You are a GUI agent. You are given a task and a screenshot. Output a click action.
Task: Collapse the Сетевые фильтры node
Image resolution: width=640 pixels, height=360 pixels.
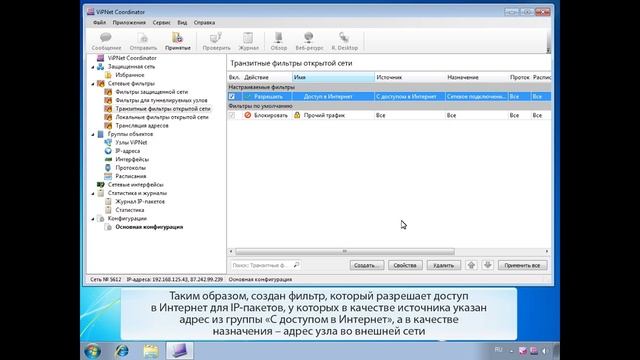click(93, 84)
